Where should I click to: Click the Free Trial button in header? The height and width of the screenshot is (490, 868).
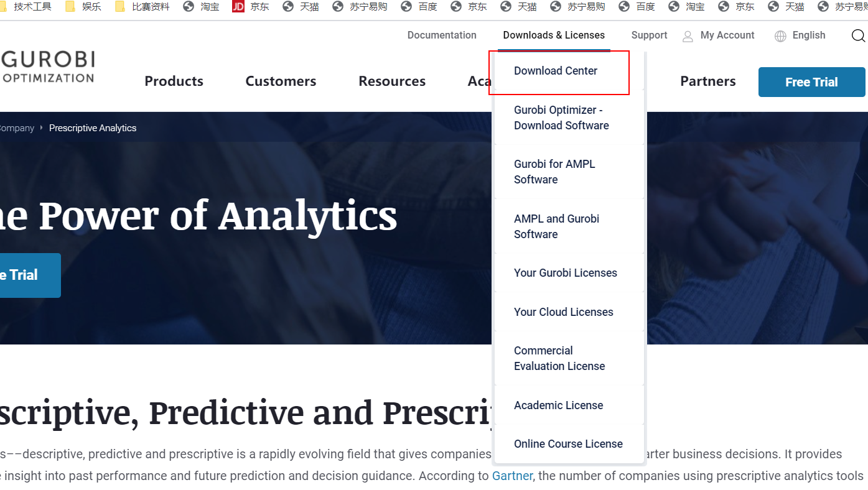point(811,82)
